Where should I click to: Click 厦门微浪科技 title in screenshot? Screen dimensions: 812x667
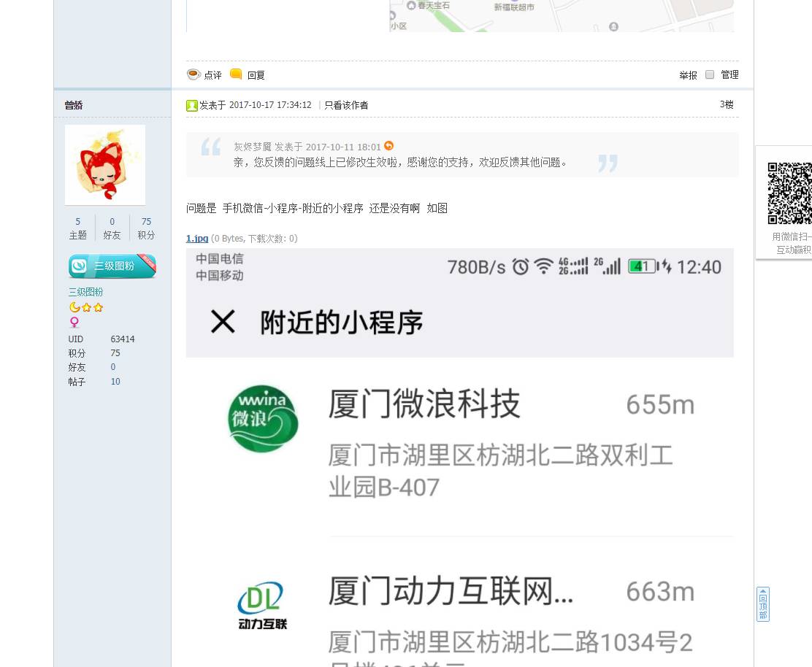tap(425, 404)
